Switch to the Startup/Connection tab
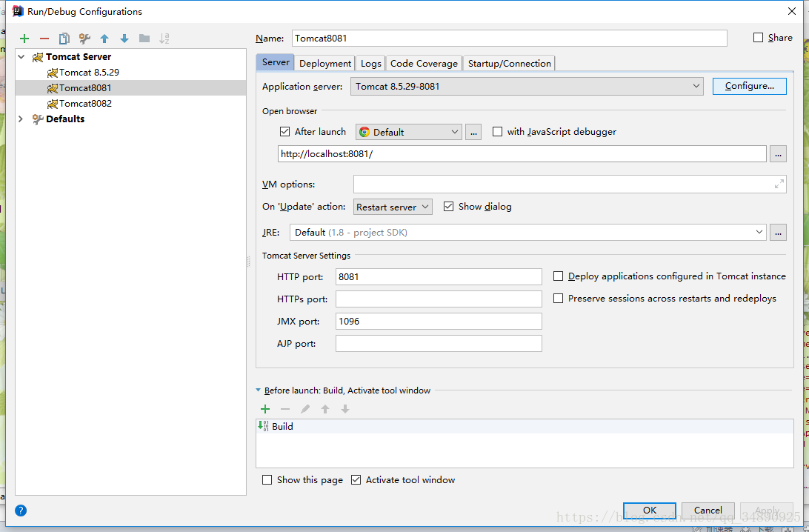Image resolution: width=809 pixels, height=532 pixels. (509, 64)
